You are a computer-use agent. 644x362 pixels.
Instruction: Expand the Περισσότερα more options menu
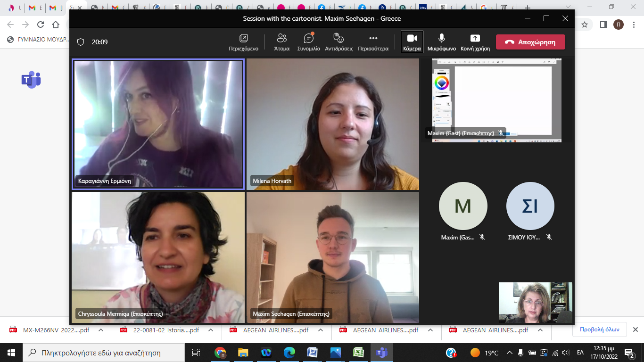373,42
